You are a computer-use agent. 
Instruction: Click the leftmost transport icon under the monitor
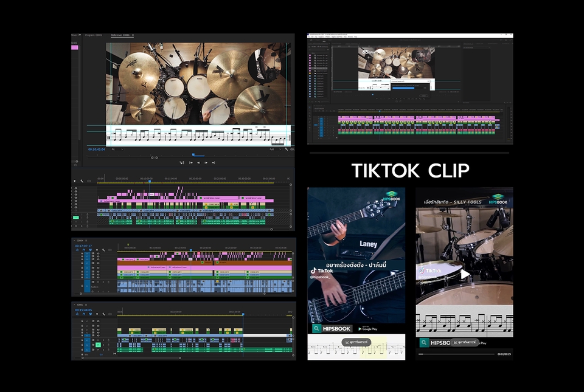point(182,162)
